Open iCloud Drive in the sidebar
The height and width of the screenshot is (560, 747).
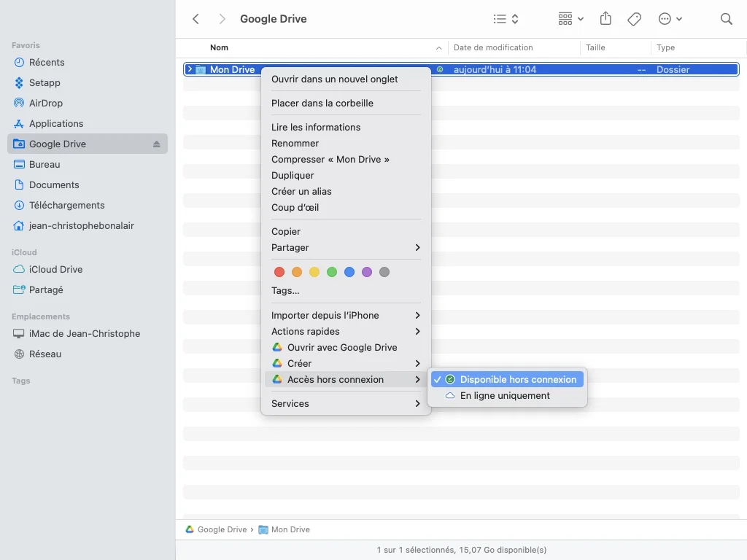click(x=88, y=270)
